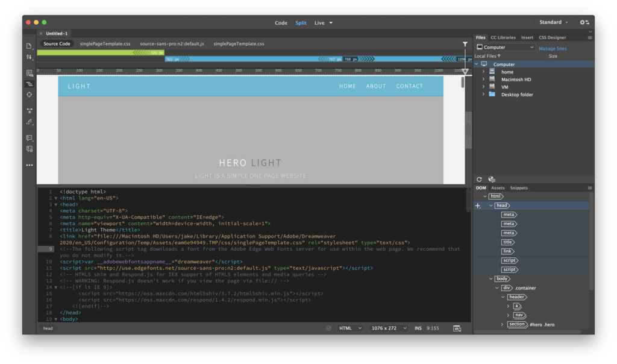Switch to the Assets tab
The width and height of the screenshot is (617, 364).
click(497, 188)
